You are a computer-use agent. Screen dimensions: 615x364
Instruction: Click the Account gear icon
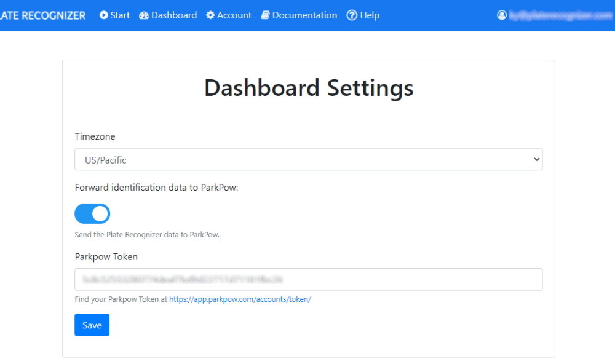click(x=210, y=15)
